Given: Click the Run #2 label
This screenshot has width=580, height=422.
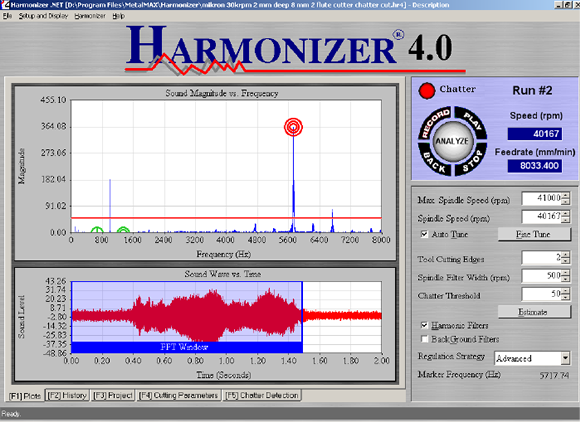Looking at the screenshot, I should (532, 91).
